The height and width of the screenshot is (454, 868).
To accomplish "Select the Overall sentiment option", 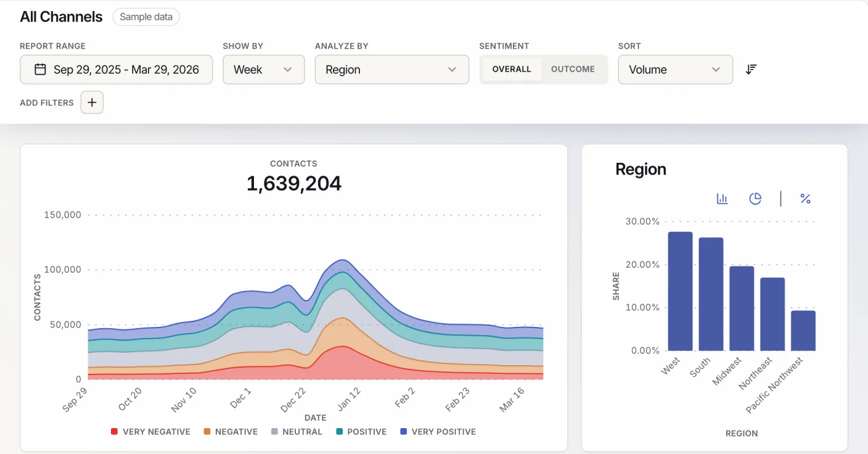I will click(511, 69).
